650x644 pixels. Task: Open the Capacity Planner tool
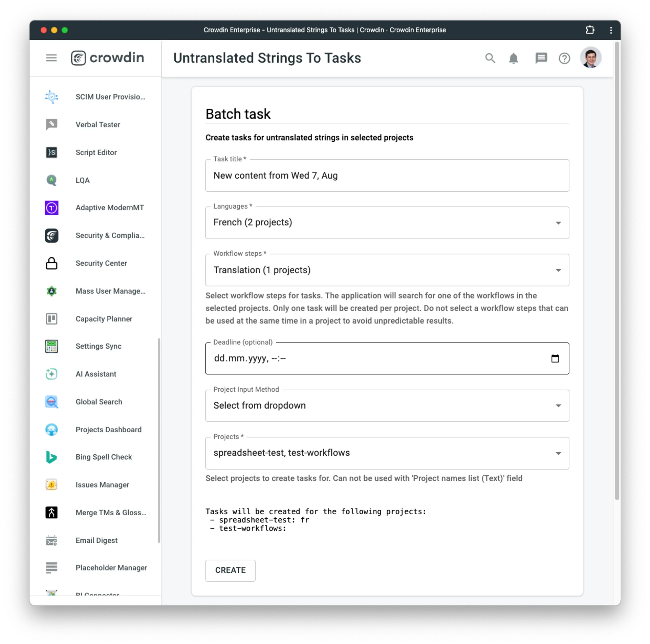tap(104, 318)
